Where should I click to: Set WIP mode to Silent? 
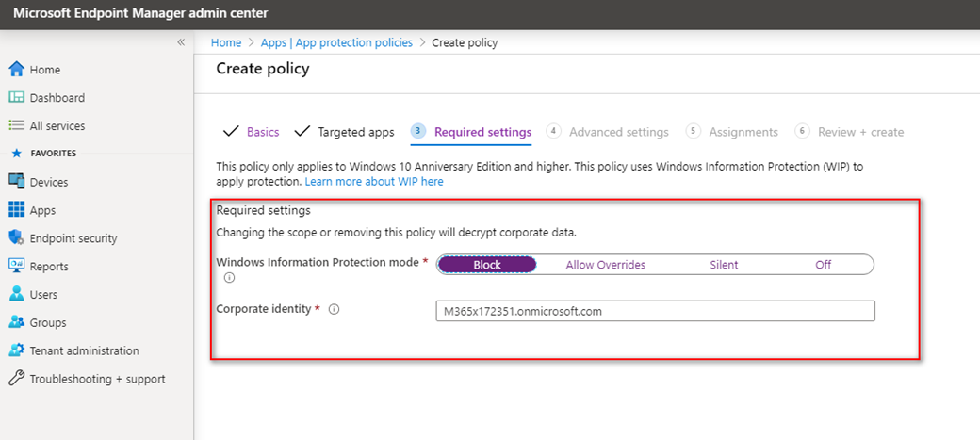tap(724, 265)
